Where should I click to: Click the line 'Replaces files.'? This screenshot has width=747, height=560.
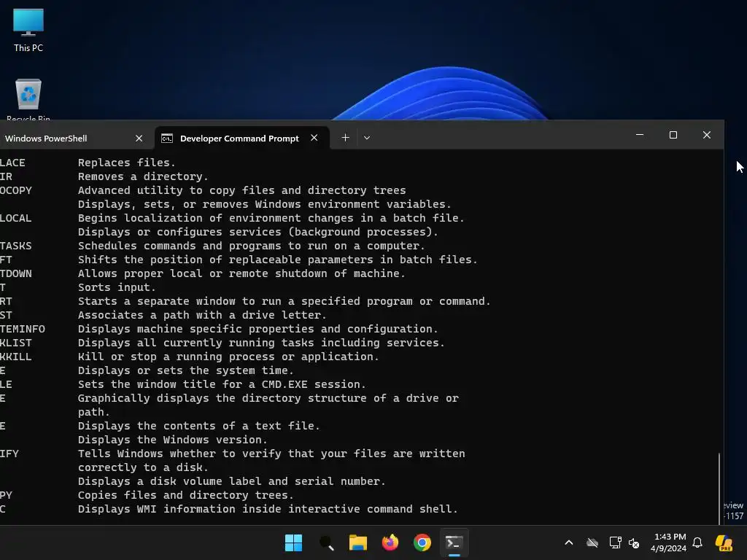(x=127, y=163)
